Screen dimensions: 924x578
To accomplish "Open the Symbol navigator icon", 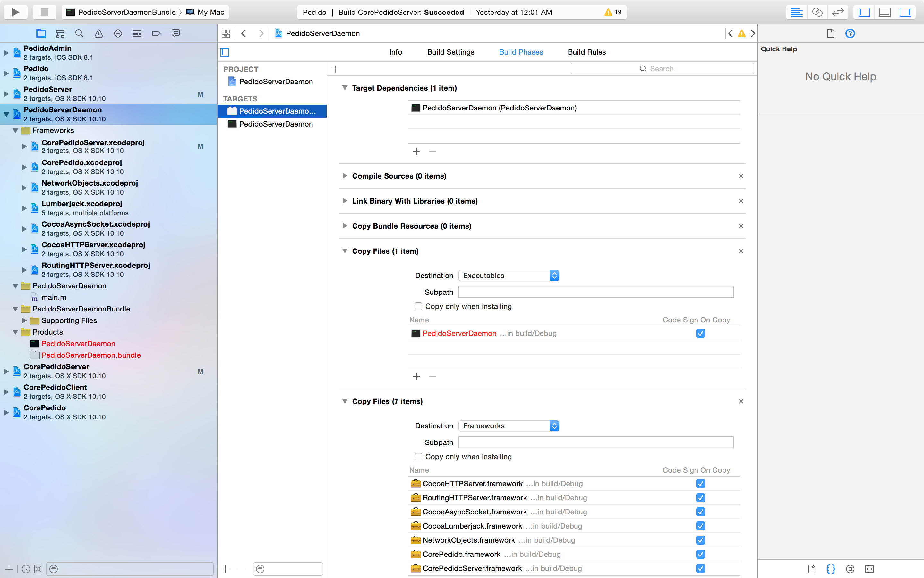I will 60,34.
